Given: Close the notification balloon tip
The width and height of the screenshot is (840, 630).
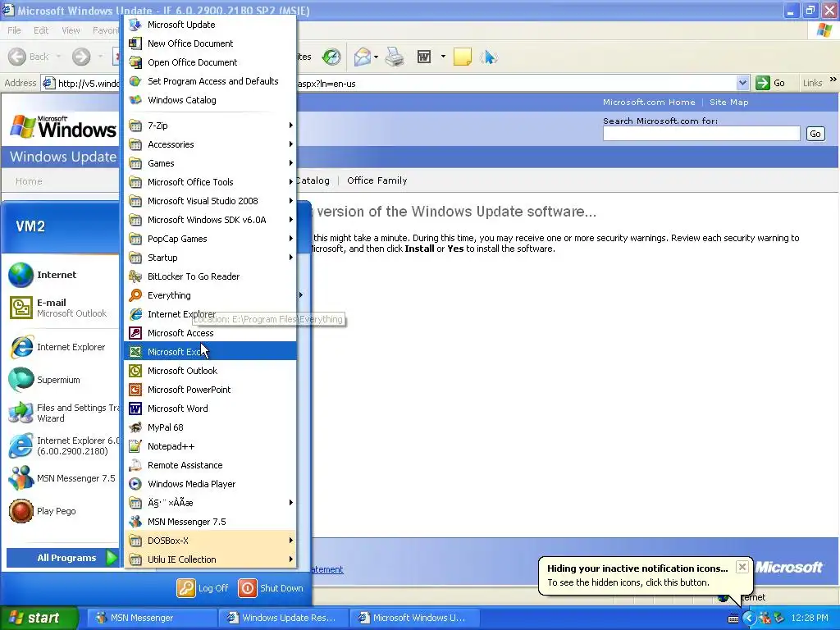Looking at the screenshot, I should [x=742, y=567].
